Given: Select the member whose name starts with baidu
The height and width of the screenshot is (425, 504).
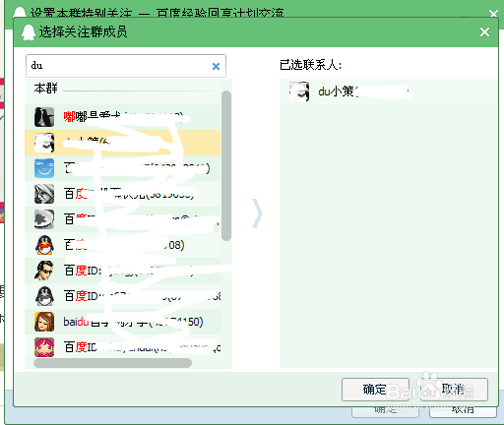Looking at the screenshot, I should [123, 322].
